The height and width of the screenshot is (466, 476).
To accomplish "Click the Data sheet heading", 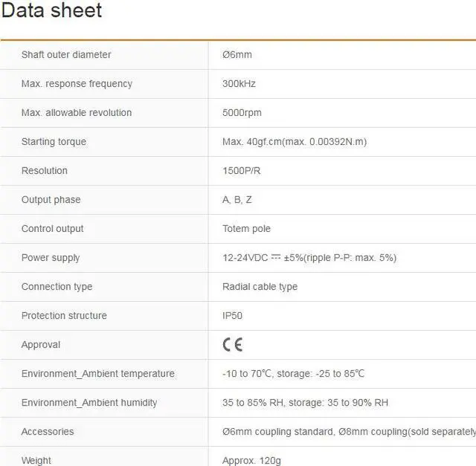I will tap(52, 11).
